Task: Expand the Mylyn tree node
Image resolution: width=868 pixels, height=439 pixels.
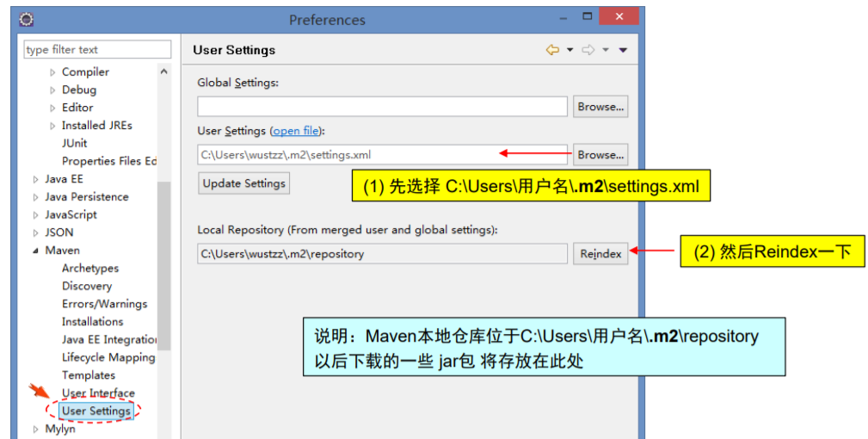Action: tap(35, 429)
